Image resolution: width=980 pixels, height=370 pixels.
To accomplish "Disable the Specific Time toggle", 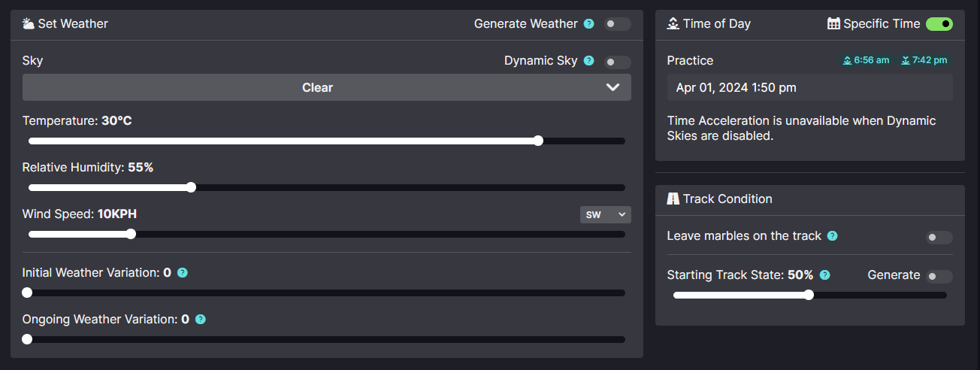I will click(x=939, y=24).
